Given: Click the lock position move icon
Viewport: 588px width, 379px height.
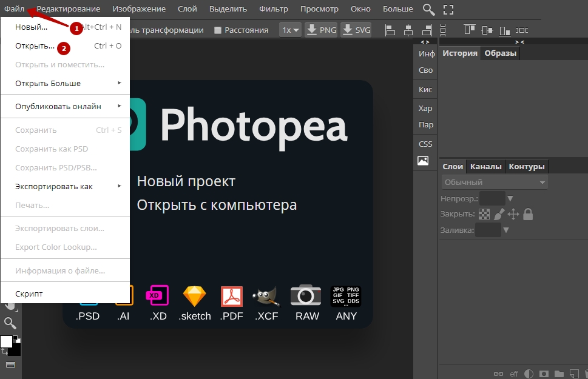Looking at the screenshot, I should [513, 213].
